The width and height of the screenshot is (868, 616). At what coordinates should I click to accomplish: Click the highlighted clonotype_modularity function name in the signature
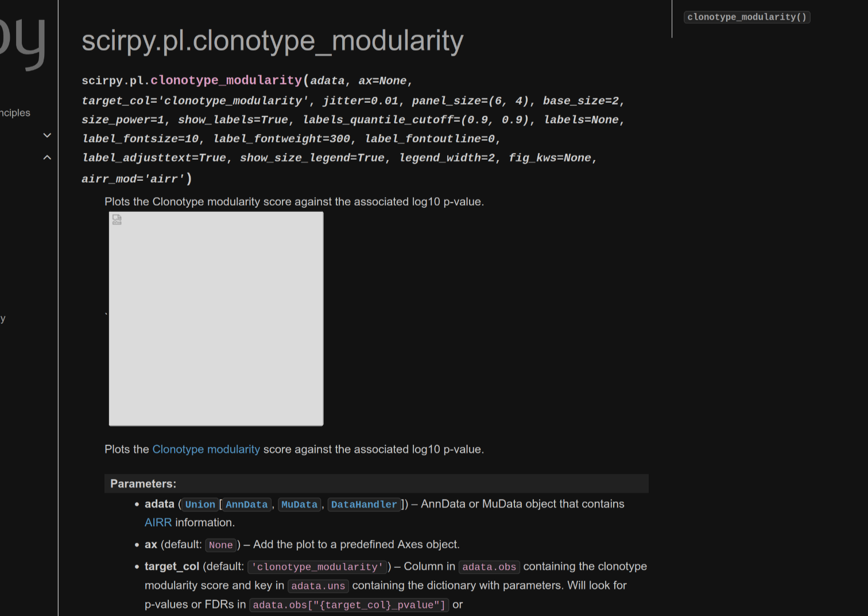click(x=226, y=80)
